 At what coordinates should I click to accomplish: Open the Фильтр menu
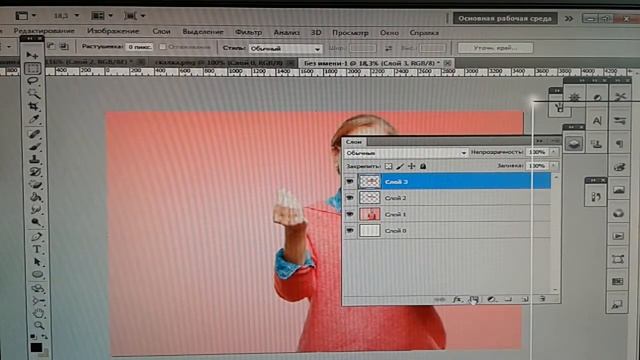[248, 32]
